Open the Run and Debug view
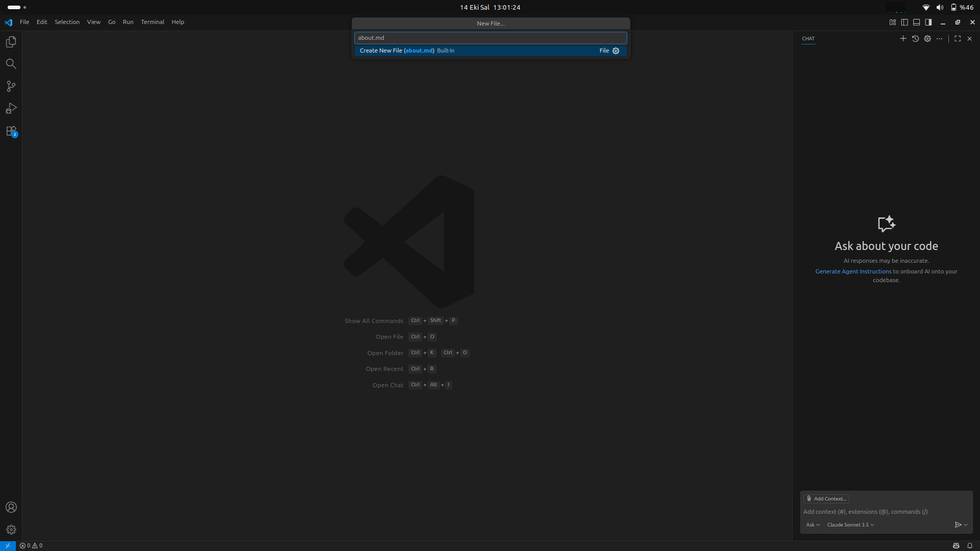Viewport: 980px width, 551px height. 11,109
